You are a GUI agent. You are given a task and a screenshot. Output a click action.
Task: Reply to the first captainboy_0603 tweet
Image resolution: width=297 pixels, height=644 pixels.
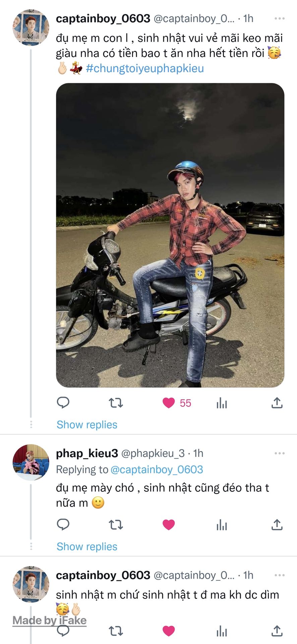point(63,402)
